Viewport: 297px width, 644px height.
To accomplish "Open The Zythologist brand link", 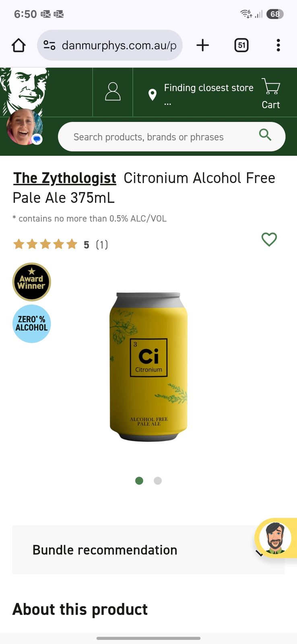I will [65, 178].
